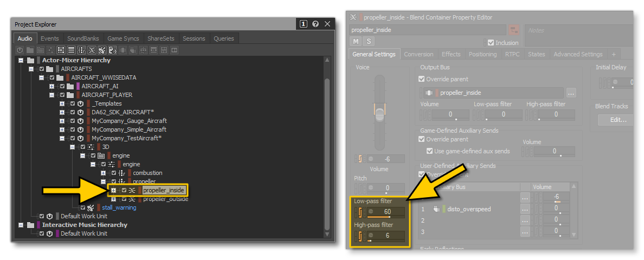The width and height of the screenshot is (644, 260).
Task: Click the combustion switch container icon
Action: (122, 173)
